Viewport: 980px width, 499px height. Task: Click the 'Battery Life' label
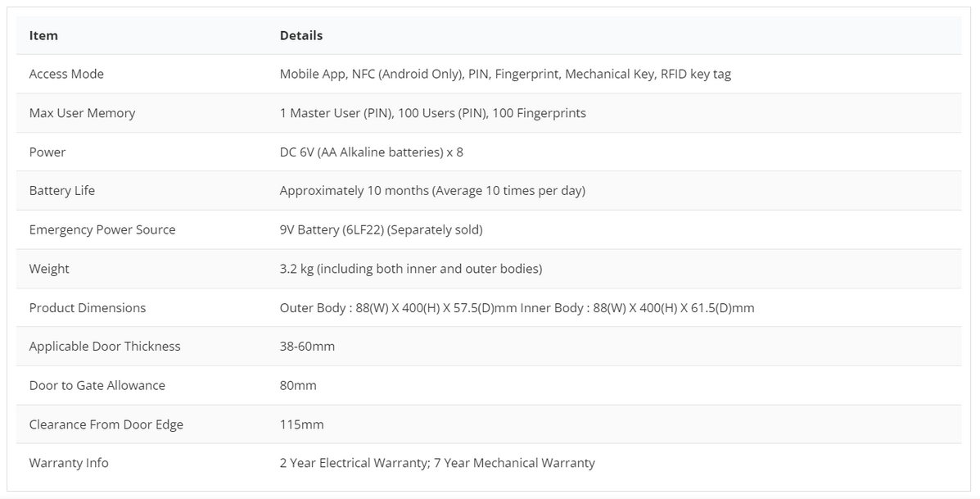tap(62, 190)
